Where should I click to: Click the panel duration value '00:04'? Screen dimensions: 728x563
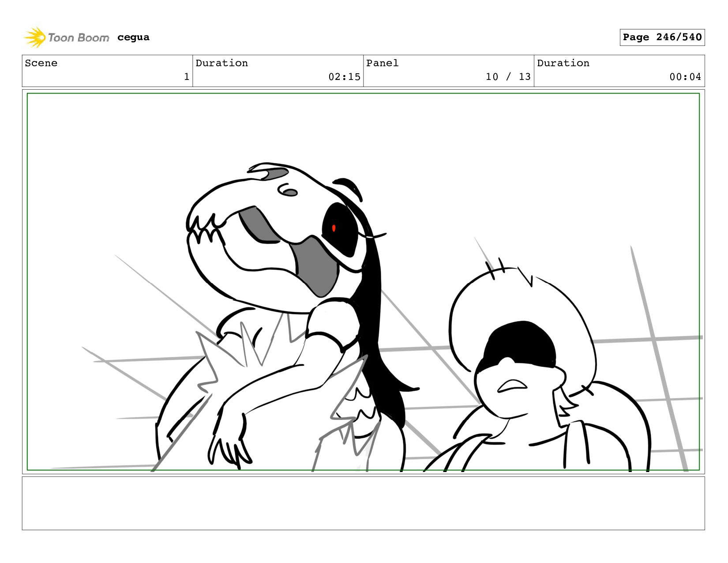(685, 77)
